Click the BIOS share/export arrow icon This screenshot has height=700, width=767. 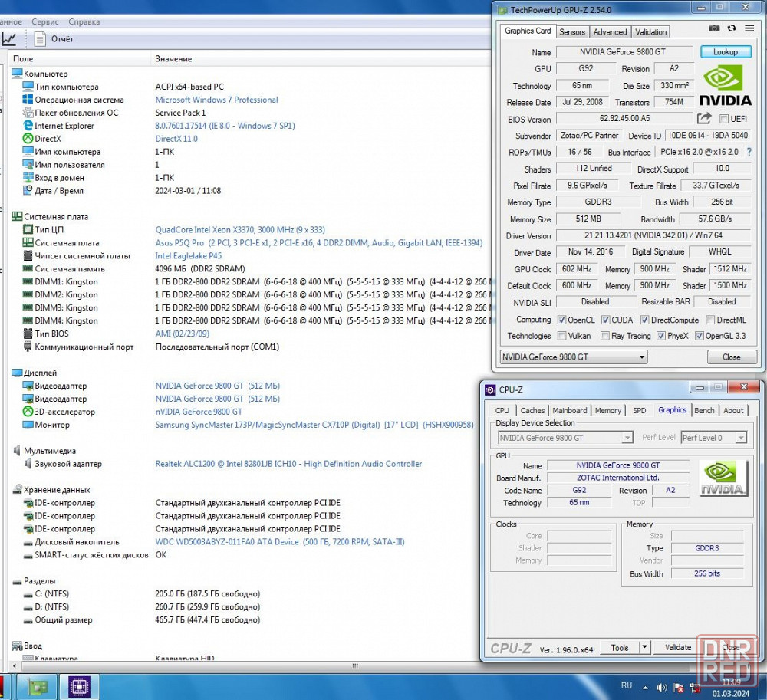pos(703,118)
